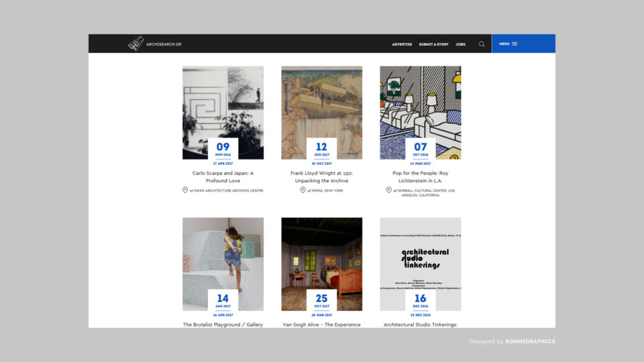The width and height of the screenshot is (644, 362).
Task: Click location pin beside Skirball Cultural Center
Action: click(x=388, y=190)
